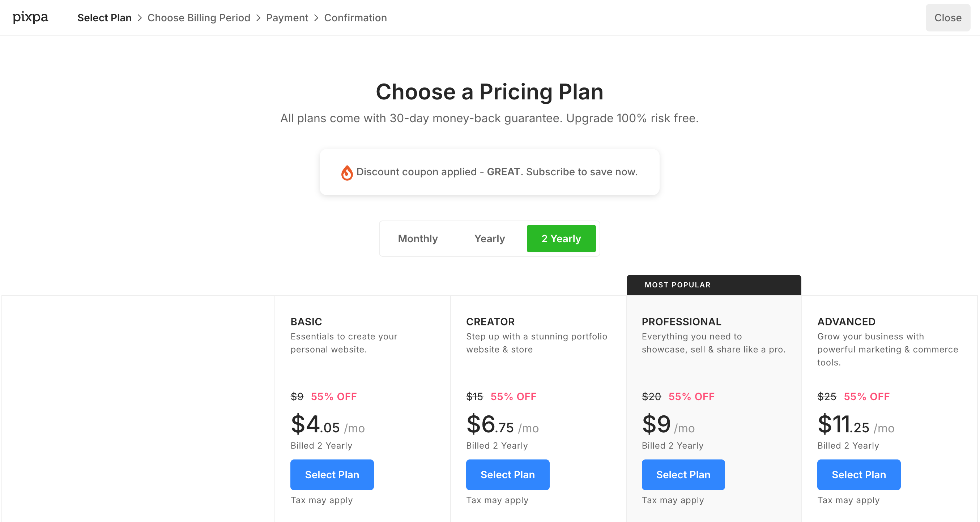Select the Advanced plan
The height and width of the screenshot is (522, 980).
[x=858, y=475]
